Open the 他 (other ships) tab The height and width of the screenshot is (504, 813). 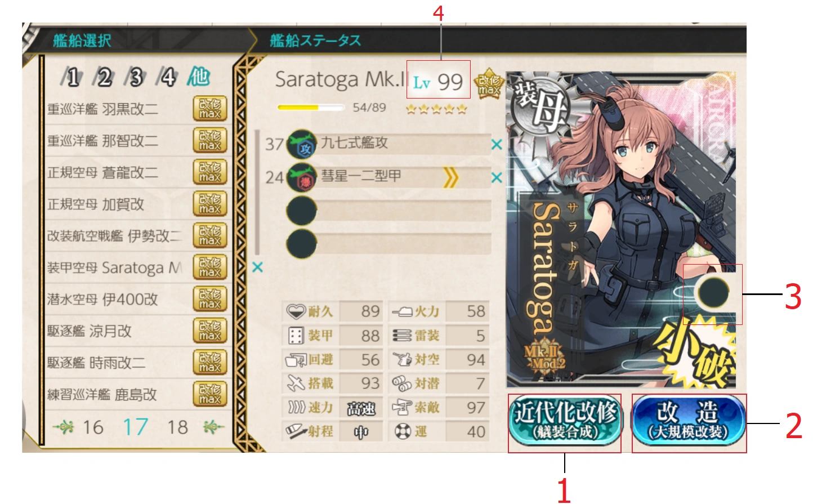click(198, 77)
